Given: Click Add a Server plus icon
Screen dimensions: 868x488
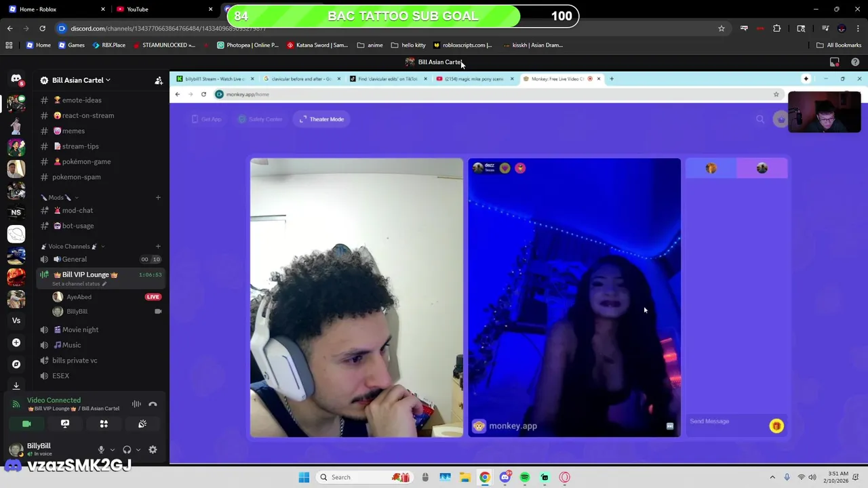Looking at the screenshot, I should click(x=16, y=342).
